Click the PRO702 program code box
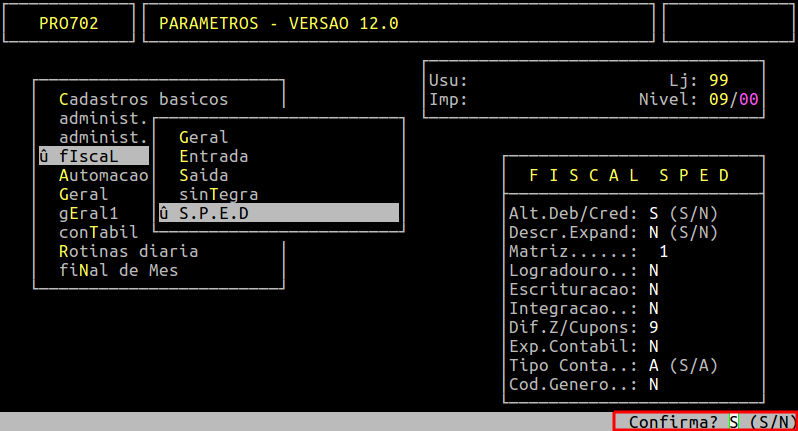Screen dimensions: 798x431 69,23
